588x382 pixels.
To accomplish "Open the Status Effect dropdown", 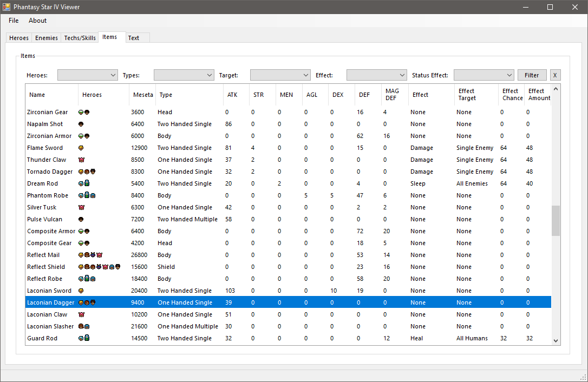I will tap(484, 75).
